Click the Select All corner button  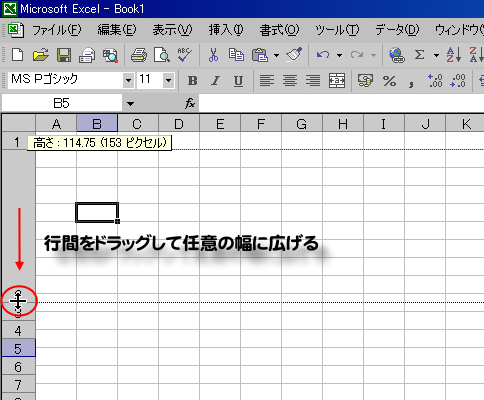click(x=19, y=124)
